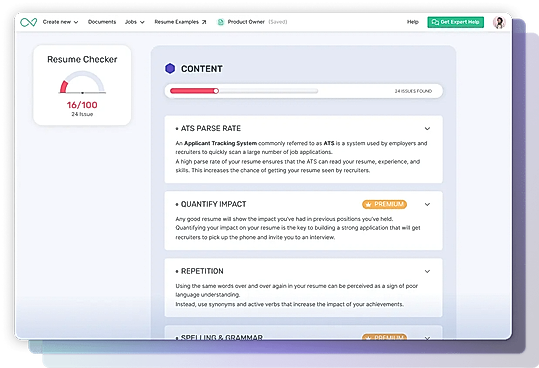This screenshot has height=368, width=539.
Task: Click the blue hexagon Content icon
Action: tap(170, 68)
